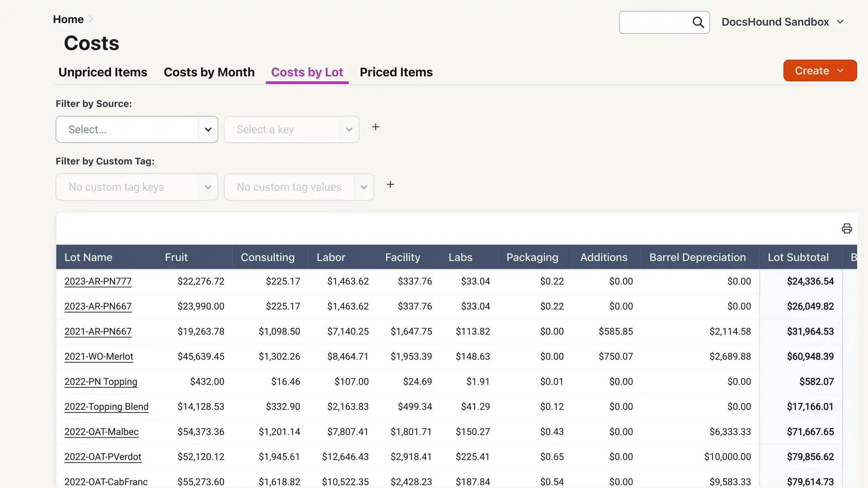The height and width of the screenshot is (488, 868).
Task: Switch to the Unpriced Items tab
Action: coord(103,72)
